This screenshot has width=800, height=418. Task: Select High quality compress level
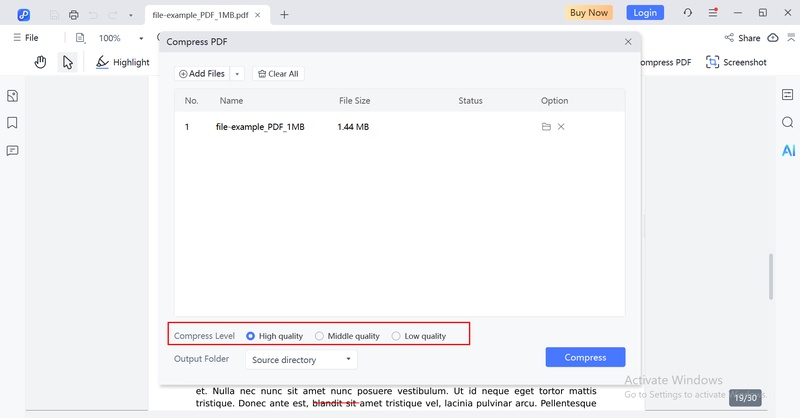274,336
